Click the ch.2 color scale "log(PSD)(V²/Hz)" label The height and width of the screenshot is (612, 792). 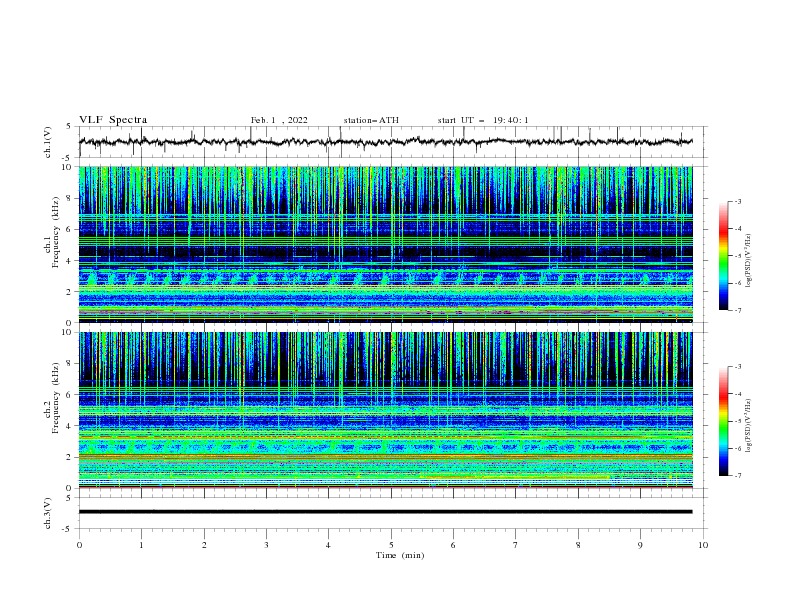pos(749,425)
